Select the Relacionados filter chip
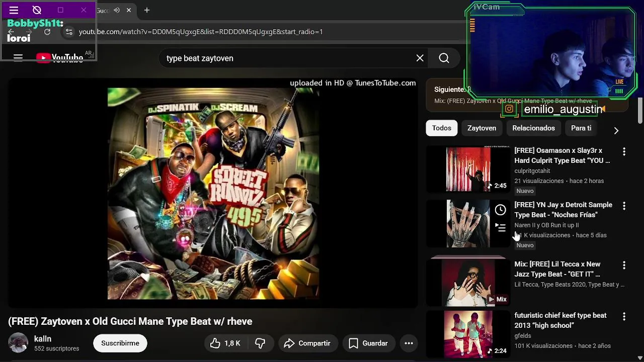Image resolution: width=644 pixels, height=362 pixels. pos(533,128)
